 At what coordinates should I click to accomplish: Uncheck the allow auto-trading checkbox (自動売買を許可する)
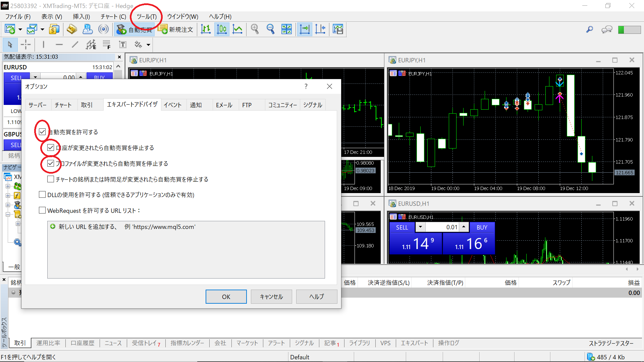coord(42,132)
